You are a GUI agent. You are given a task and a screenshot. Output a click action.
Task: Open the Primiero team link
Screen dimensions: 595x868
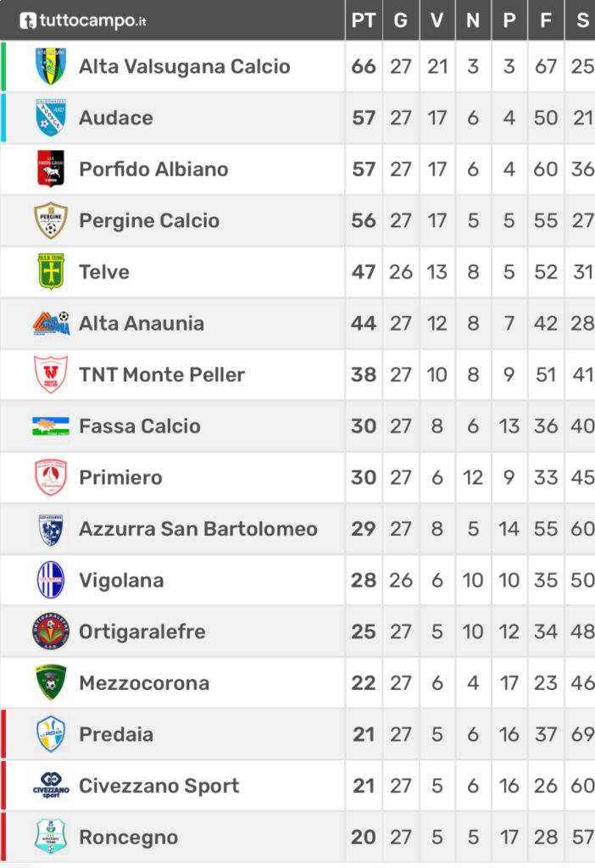click(120, 477)
